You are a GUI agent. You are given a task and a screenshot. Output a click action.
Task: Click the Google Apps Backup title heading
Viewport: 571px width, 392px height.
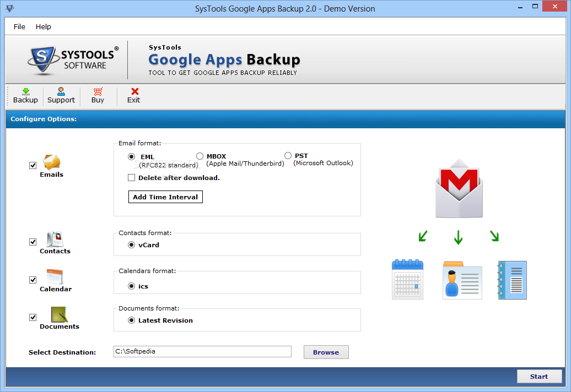coord(224,59)
